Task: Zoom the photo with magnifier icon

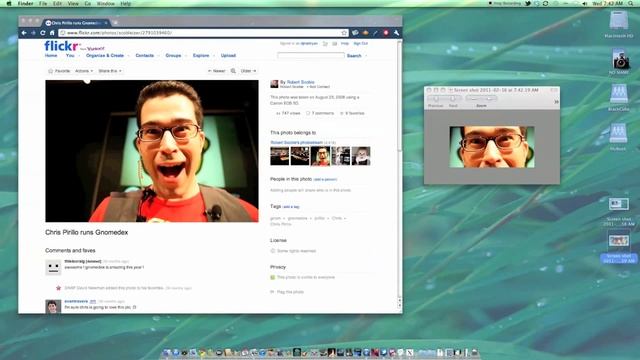Action: click(233, 71)
